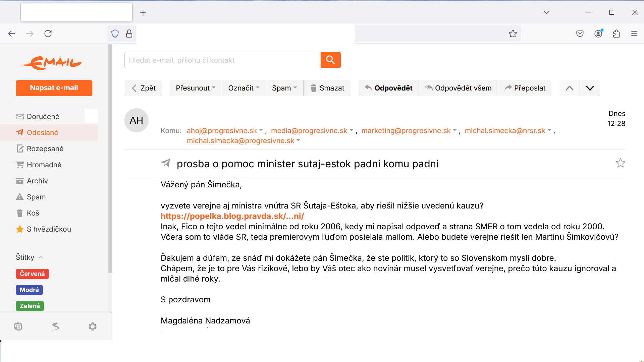Open the Spam dropdown in toolbar

(x=284, y=88)
